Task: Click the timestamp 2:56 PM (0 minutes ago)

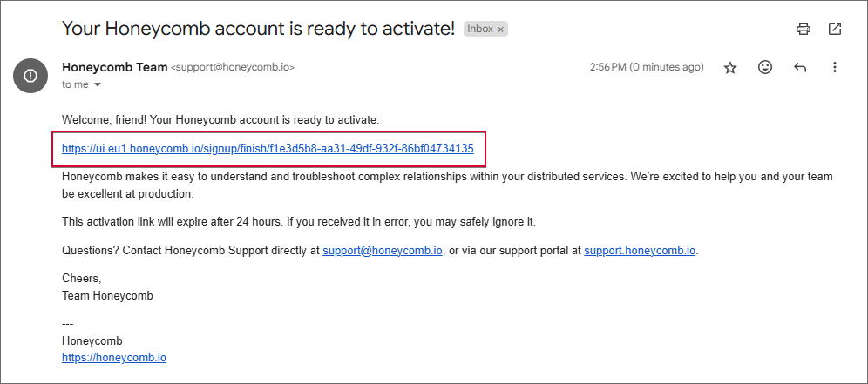Action: 647,68
